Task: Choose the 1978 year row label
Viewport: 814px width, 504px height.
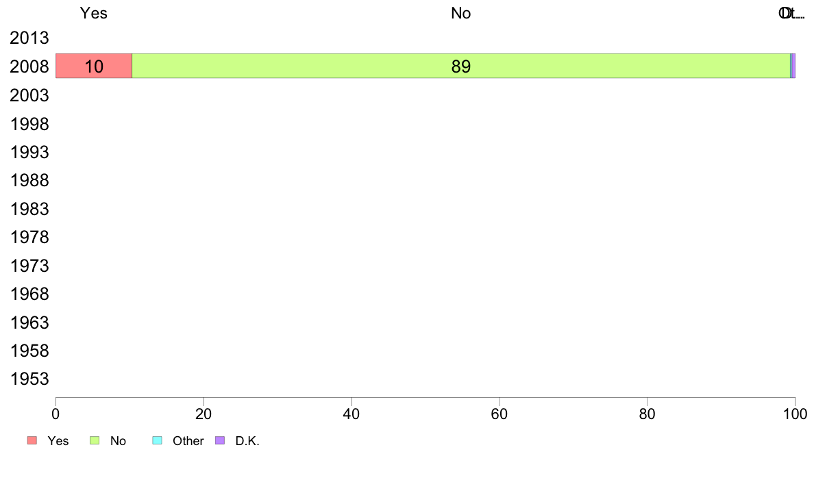Action: point(29,237)
